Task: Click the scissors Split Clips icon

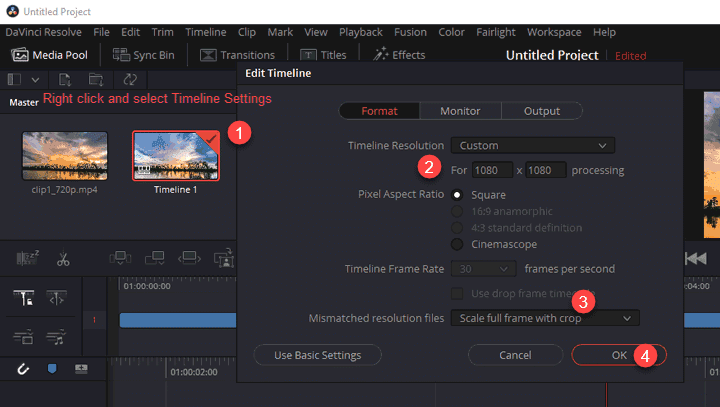Action: (63, 259)
